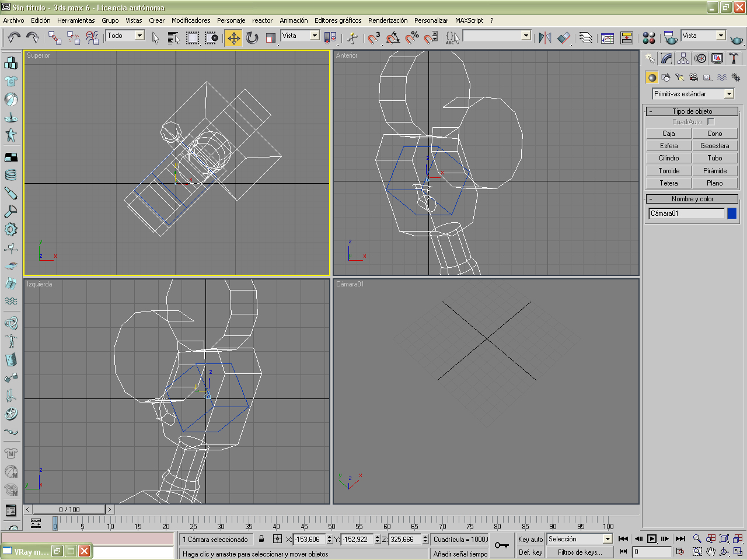The height and width of the screenshot is (560, 747).
Task: Toggle the 3D Snap magnet
Action: coord(374,38)
